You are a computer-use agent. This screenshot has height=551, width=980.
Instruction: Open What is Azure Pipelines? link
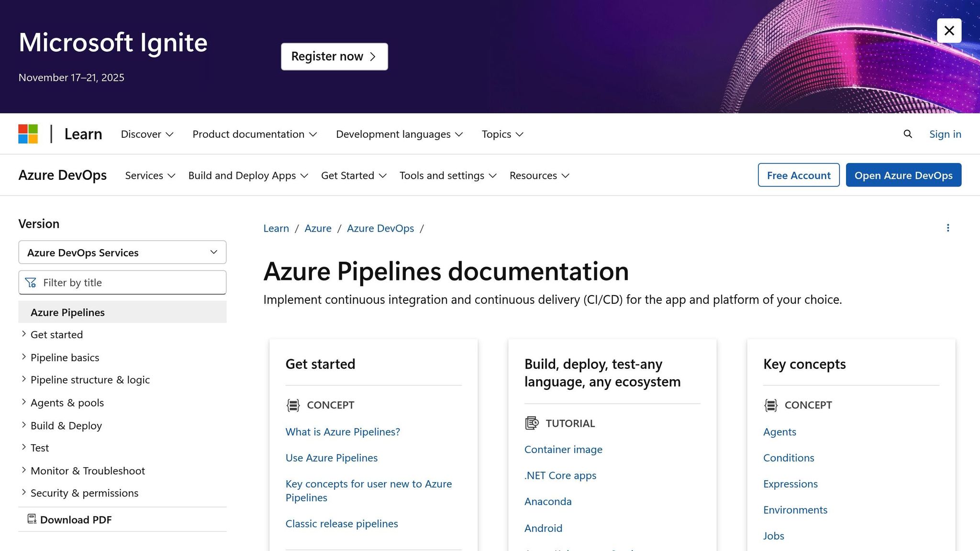pos(343,432)
